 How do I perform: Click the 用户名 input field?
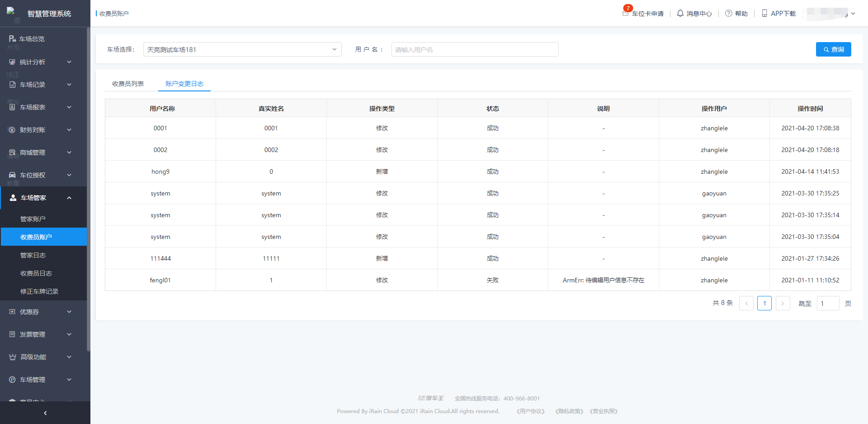coord(475,49)
